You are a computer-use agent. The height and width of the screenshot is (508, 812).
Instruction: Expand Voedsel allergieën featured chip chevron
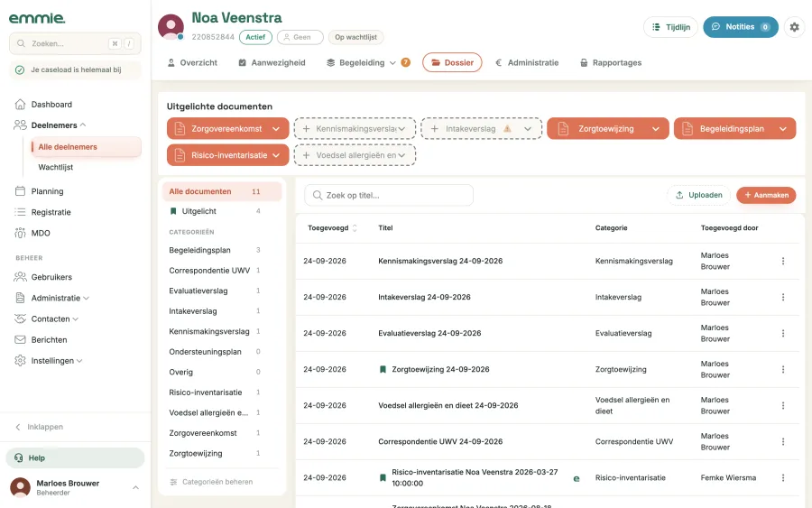pos(401,155)
